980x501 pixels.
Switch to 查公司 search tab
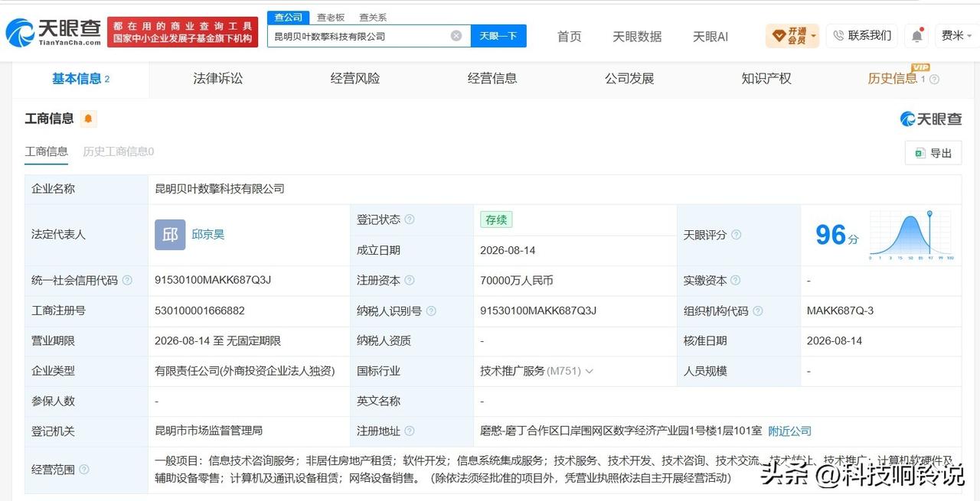tap(289, 17)
